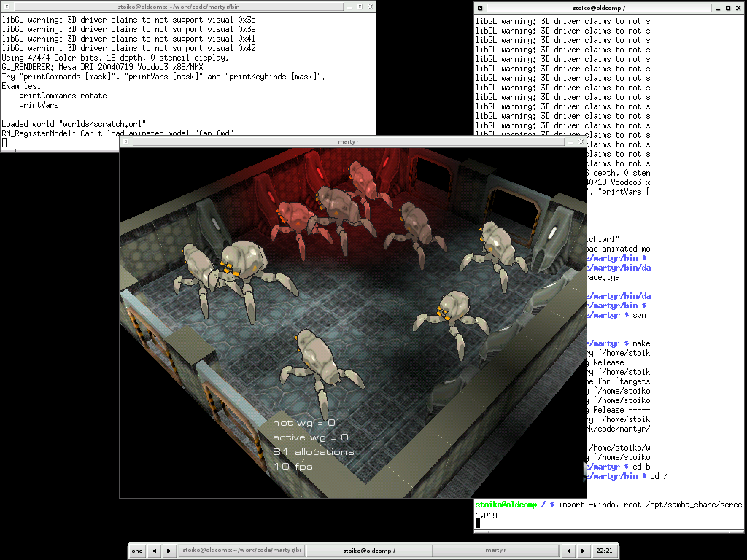Close the stoiko@oldcomp:/ terminal window
This screenshot has width=747, height=560.
(738, 8)
